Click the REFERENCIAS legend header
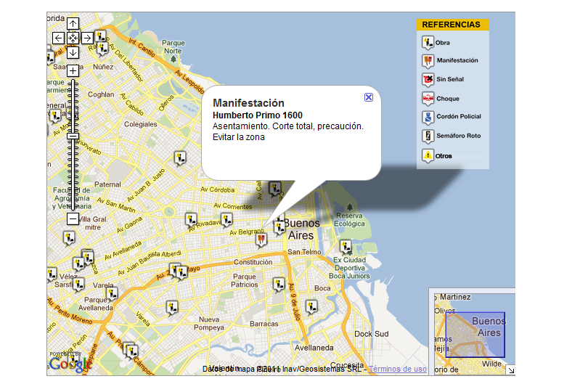 click(452, 25)
